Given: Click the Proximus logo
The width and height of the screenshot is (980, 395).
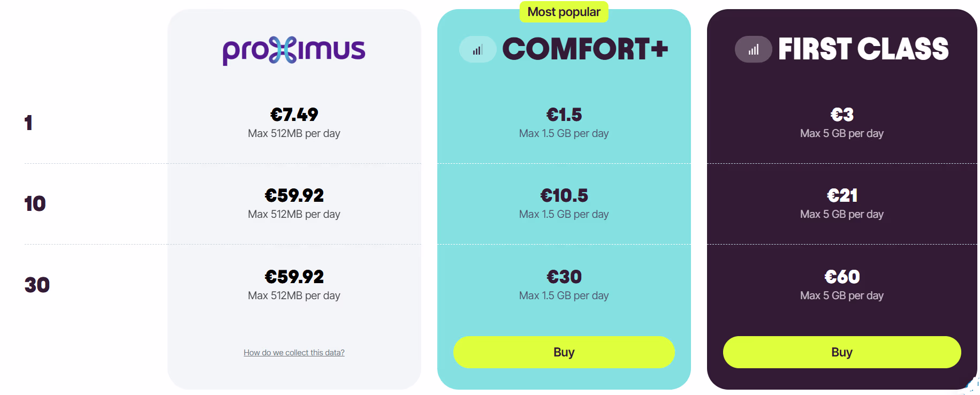Looking at the screenshot, I should pyautogui.click(x=294, y=50).
